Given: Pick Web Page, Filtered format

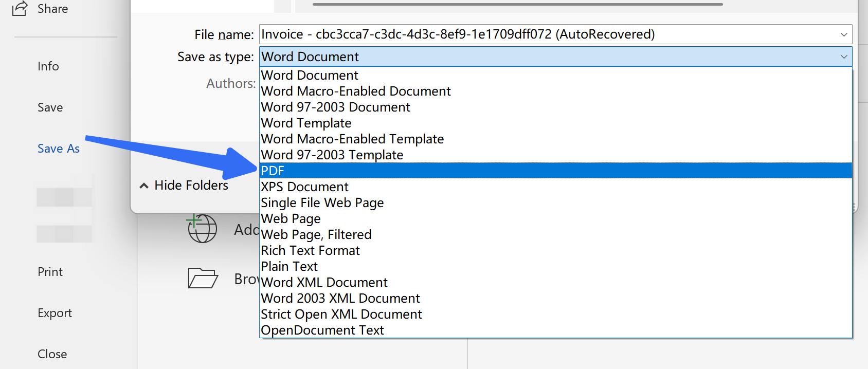Looking at the screenshot, I should pos(555,234).
